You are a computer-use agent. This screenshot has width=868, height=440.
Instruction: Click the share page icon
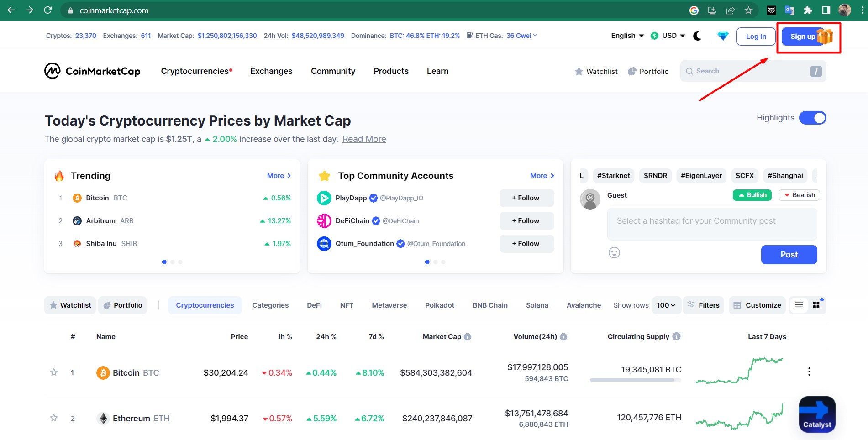(730, 10)
